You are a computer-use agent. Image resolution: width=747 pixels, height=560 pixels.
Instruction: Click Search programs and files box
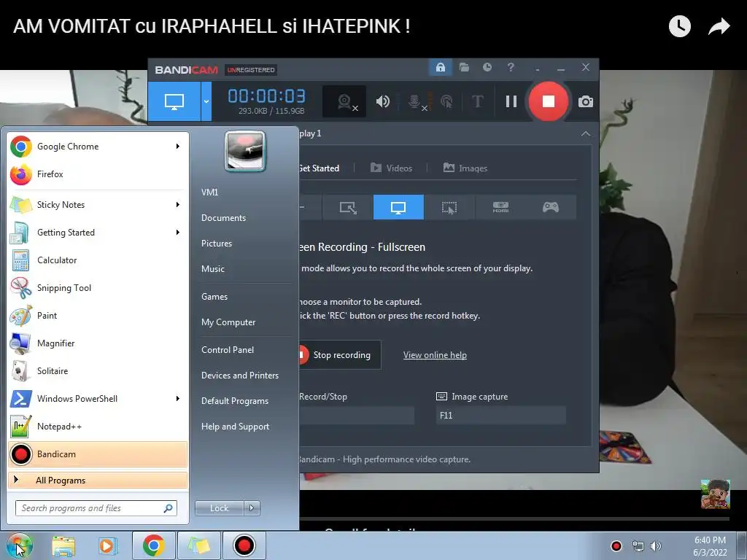[96, 508]
